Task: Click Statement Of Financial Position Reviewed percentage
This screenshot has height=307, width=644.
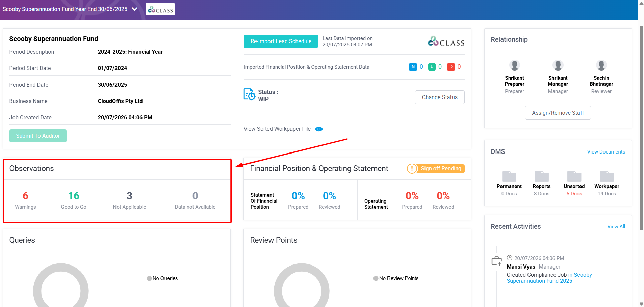Action: (x=329, y=196)
